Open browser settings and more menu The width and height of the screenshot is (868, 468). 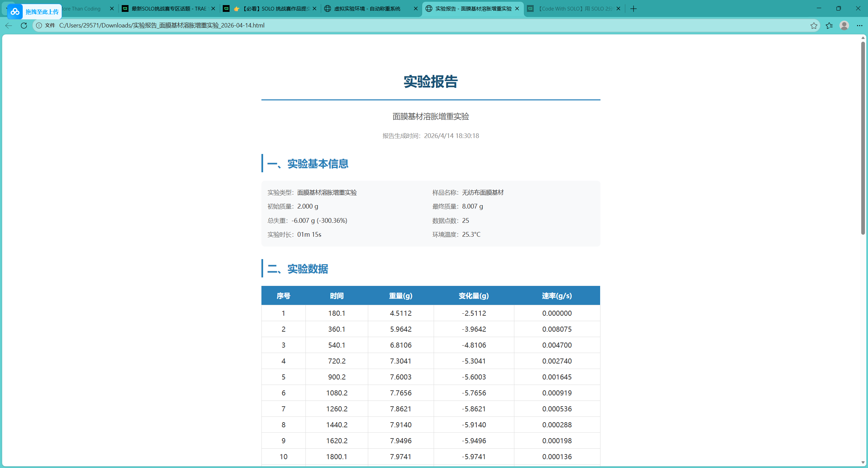pyautogui.click(x=859, y=25)
